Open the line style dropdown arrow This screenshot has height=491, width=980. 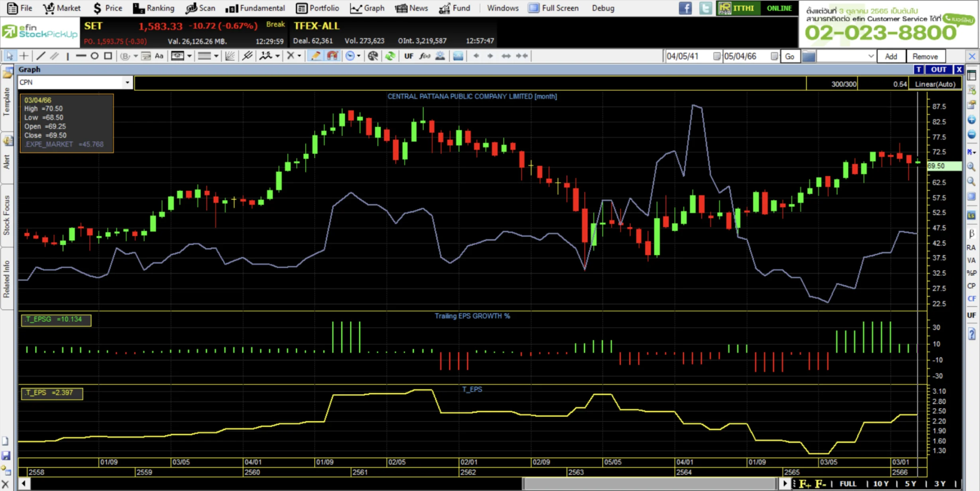pos(216,56)
